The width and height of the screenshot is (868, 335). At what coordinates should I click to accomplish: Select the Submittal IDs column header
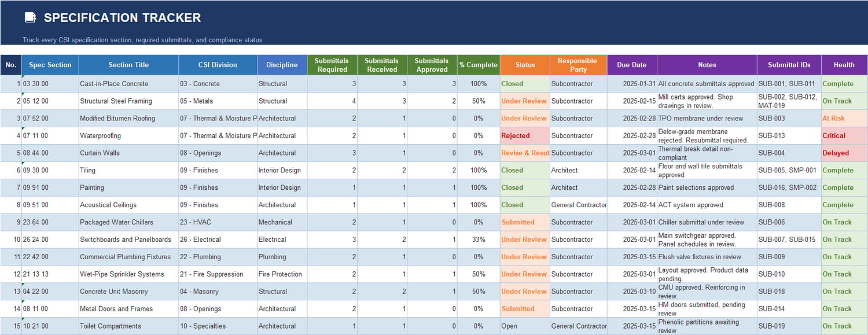pyautogui.click(x=789, y=65)
